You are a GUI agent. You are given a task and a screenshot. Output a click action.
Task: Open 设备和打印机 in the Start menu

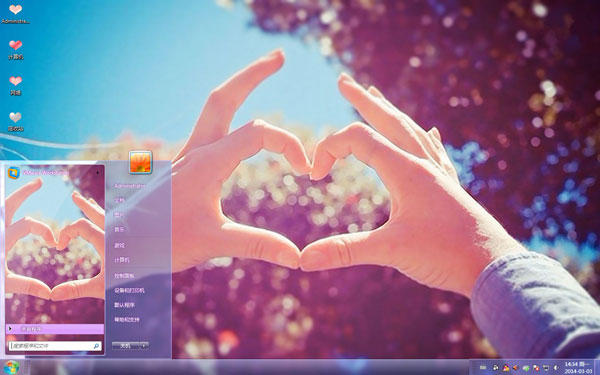tap(129, 290)
